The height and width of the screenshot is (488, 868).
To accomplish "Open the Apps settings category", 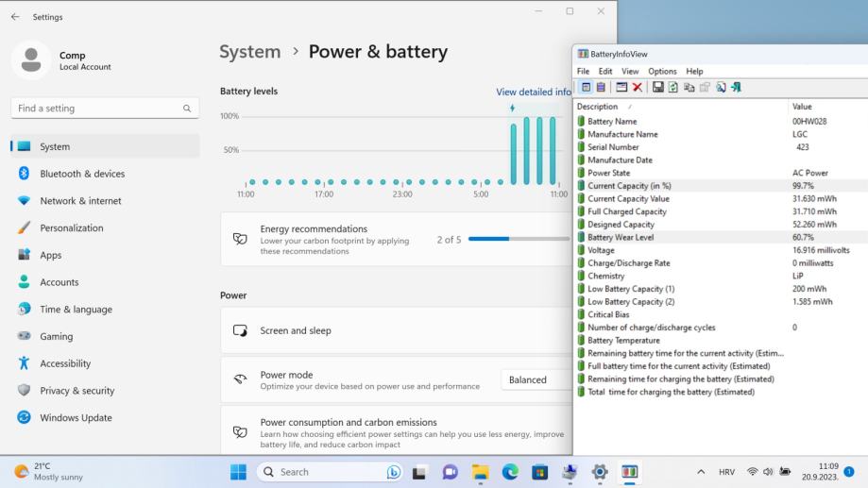I will (105, 255).
